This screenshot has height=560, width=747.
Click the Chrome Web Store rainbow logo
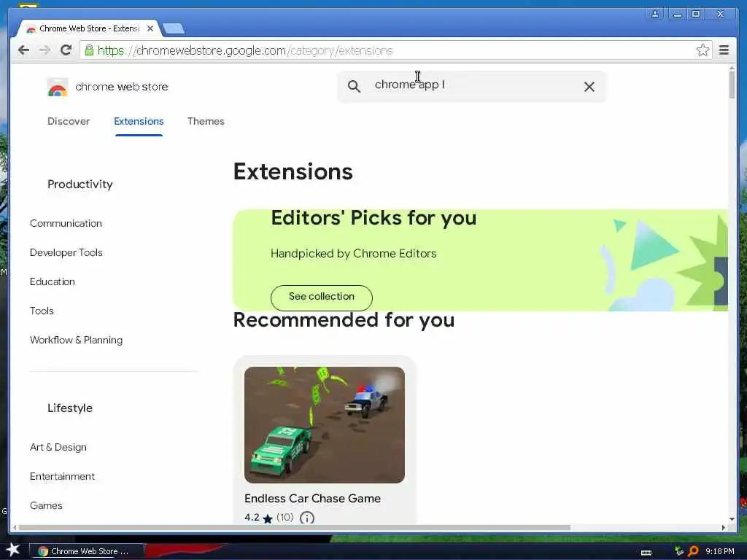pyautogui.click(x=58, y=87)
